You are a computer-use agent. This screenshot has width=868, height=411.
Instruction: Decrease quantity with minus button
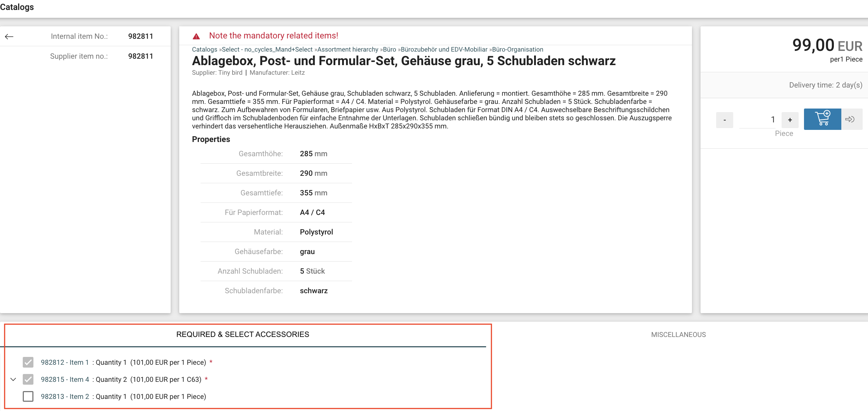[x=724, y=120]
